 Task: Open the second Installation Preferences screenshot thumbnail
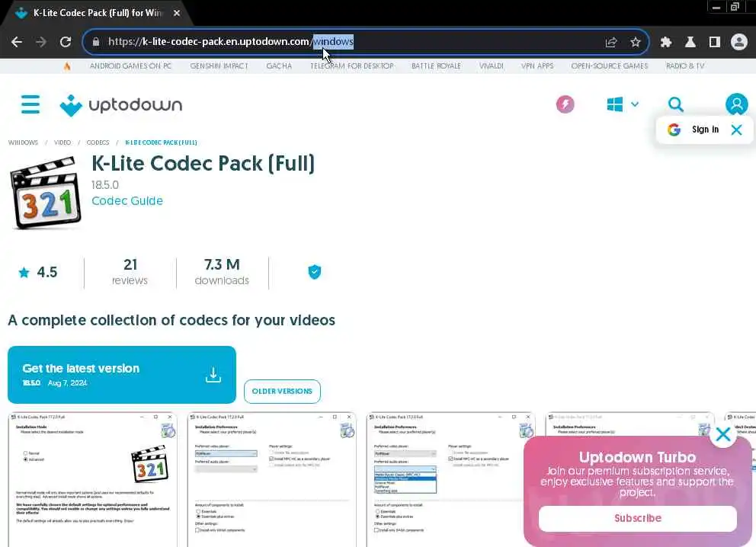[x=271, y=479]
